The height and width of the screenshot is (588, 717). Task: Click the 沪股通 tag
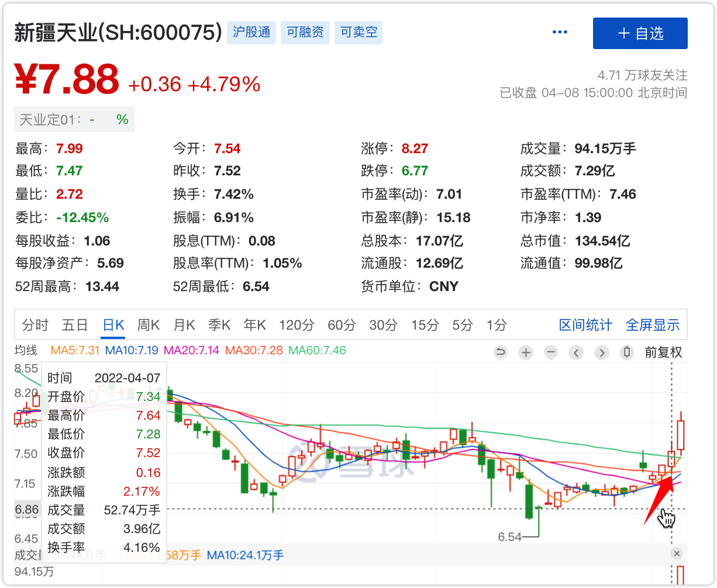251,32
